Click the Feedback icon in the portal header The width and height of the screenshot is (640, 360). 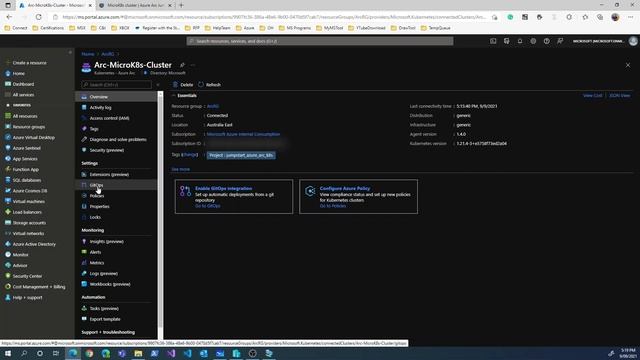pyautogui.click(x=560, y=41)
